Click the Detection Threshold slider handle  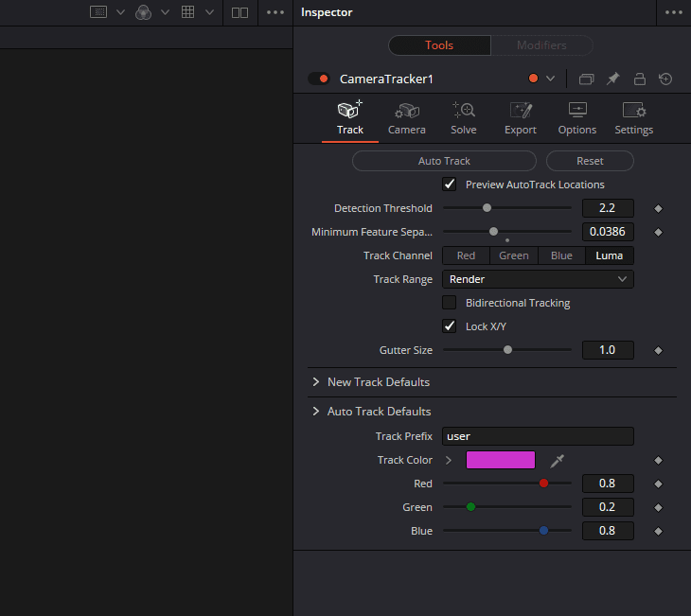pos(487,208)
